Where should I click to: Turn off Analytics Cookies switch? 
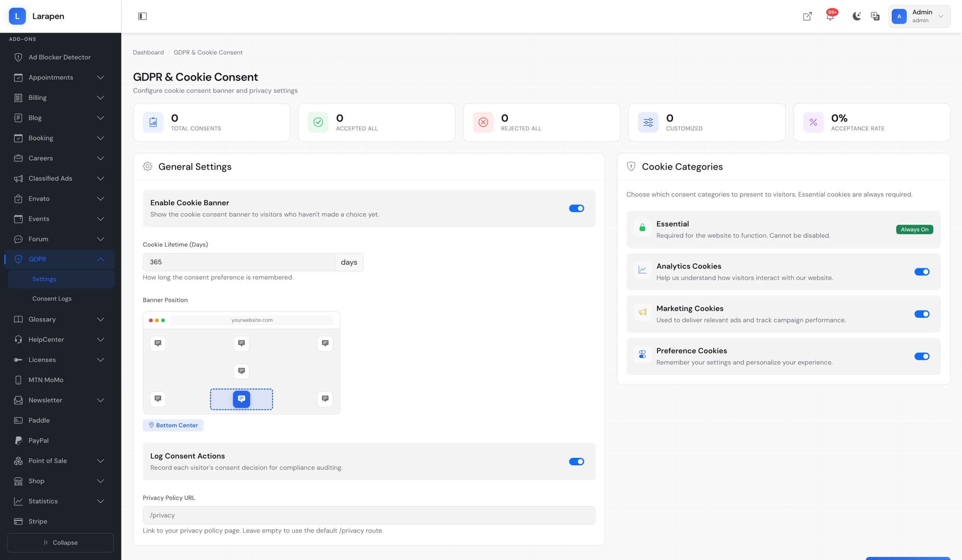pyautogui.click(x=921, y=272)
